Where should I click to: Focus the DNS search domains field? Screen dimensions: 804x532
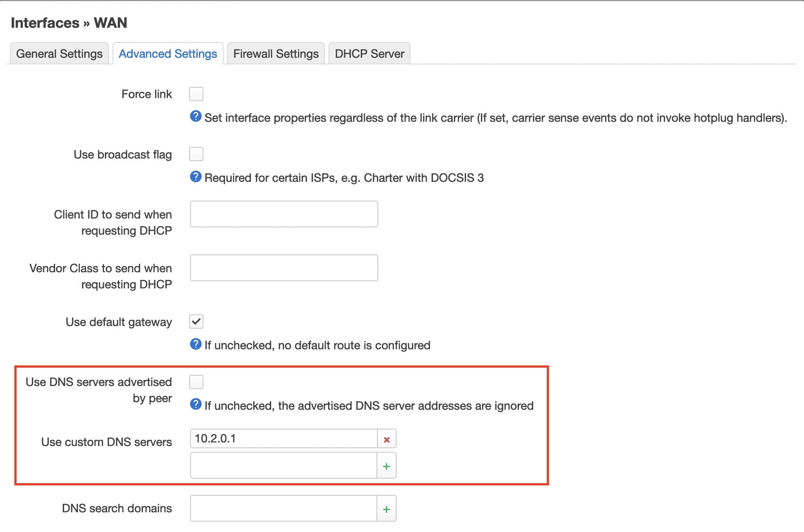284,509
